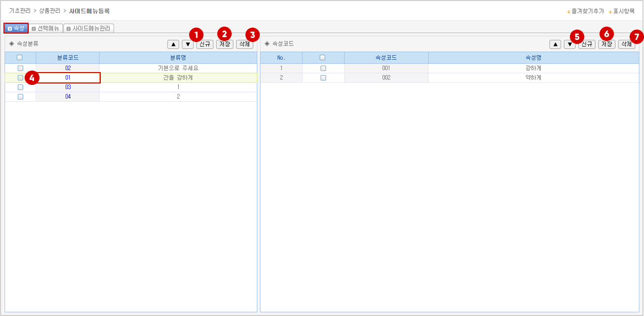
Task: Open 표시항목 display options
Action: tap(623, 11)
